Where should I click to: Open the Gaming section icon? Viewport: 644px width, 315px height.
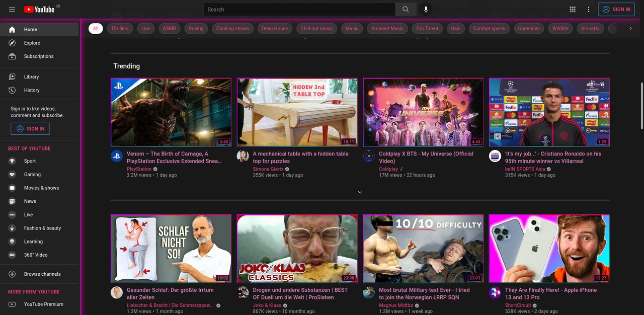pyautogui.click(x=12, y=174)
